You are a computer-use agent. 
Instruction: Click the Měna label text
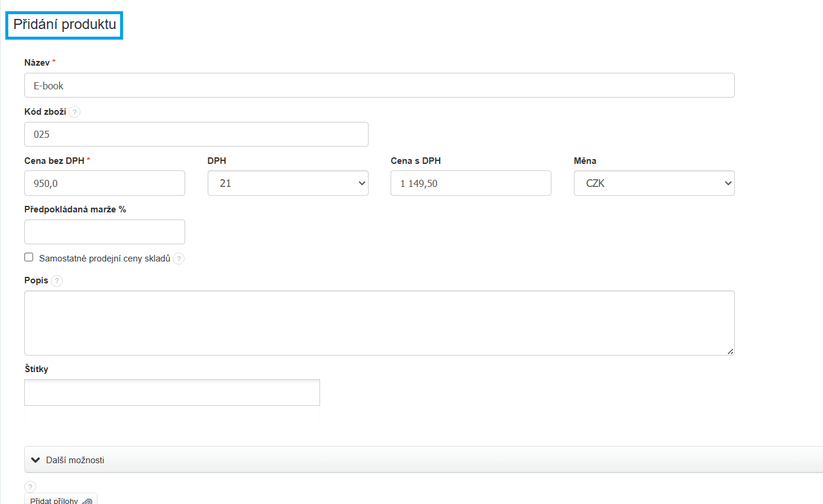point(585,160)
